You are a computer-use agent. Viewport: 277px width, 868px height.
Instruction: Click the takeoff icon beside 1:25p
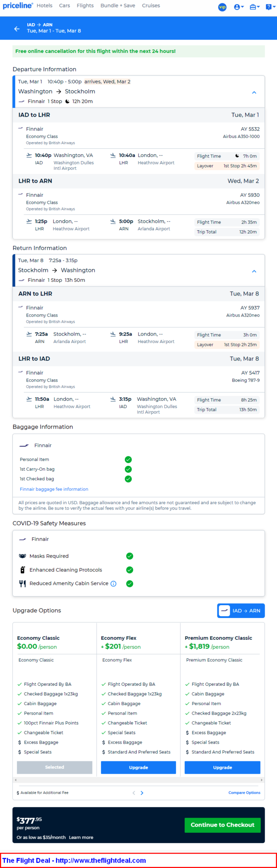click(29, 222)
